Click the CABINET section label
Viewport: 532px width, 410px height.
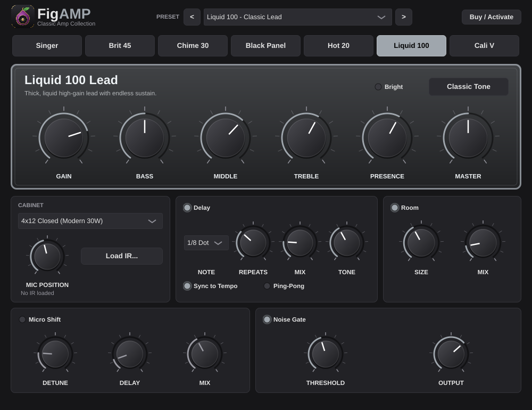click(30, 205)
